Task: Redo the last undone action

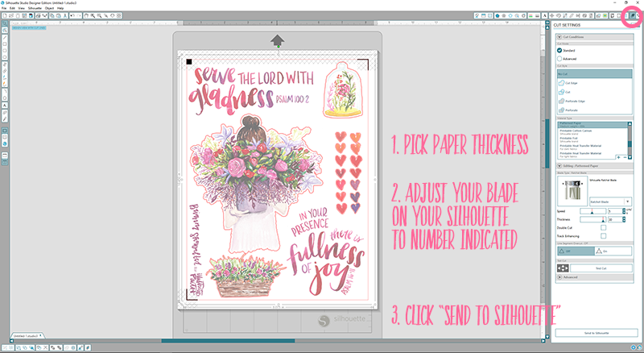Action: click(79, 15)
